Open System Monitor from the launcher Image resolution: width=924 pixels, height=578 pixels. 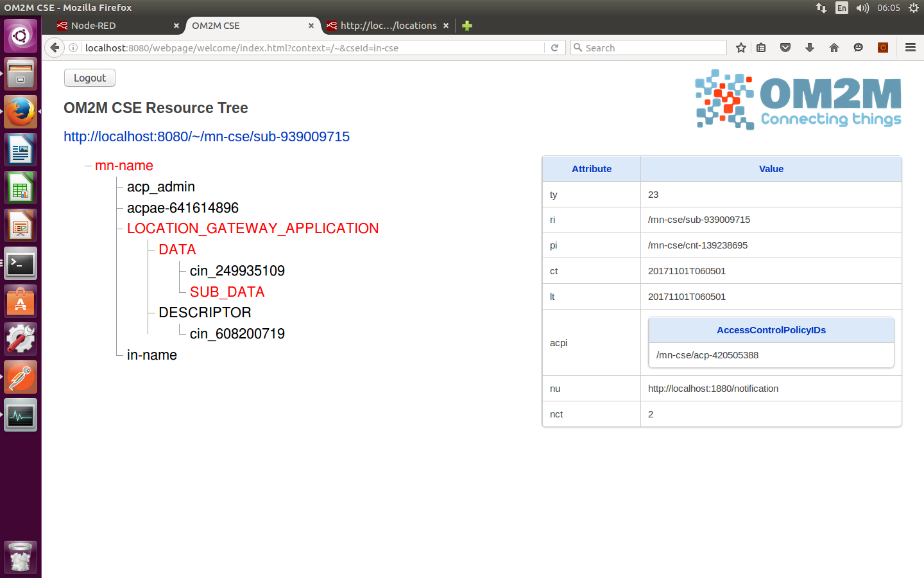tap(21, 415)
